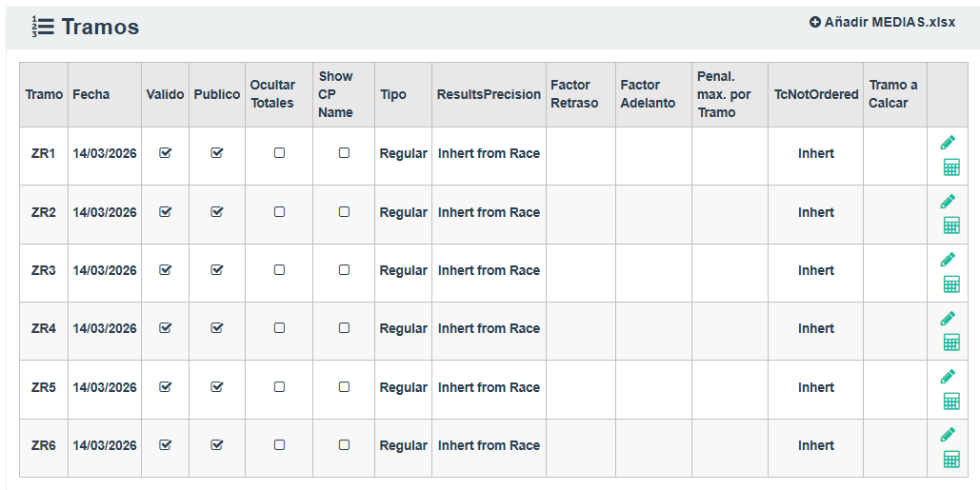Disable Valido checkbox for ZR6
980x490 pixels.
coord(166,445)
